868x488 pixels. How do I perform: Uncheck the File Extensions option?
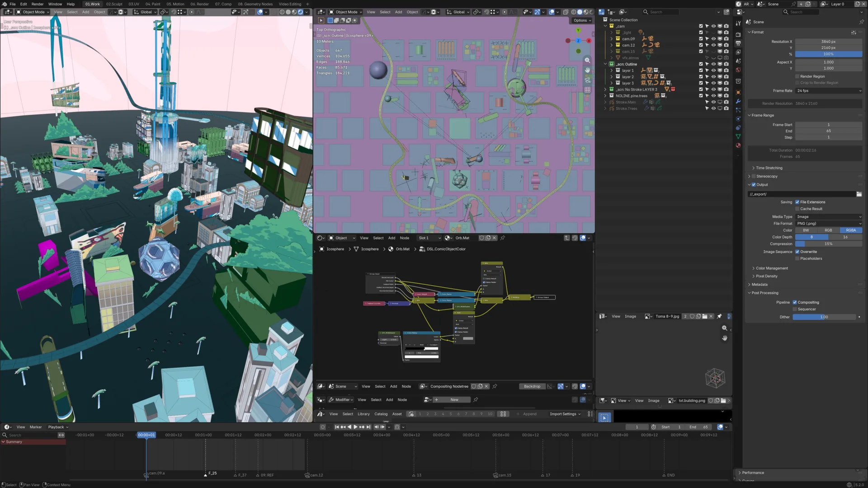click(797, 202)
